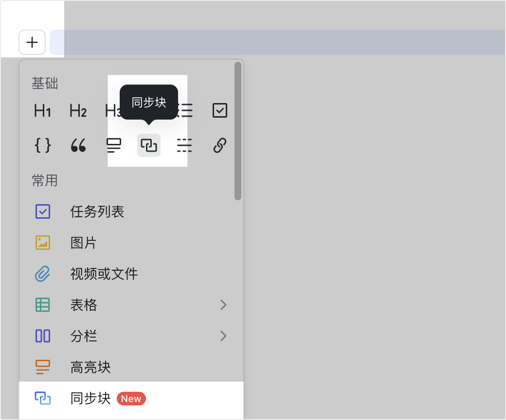506x420 pixels.
Task: Click the plus button above the menu
Action: (32, 42)
